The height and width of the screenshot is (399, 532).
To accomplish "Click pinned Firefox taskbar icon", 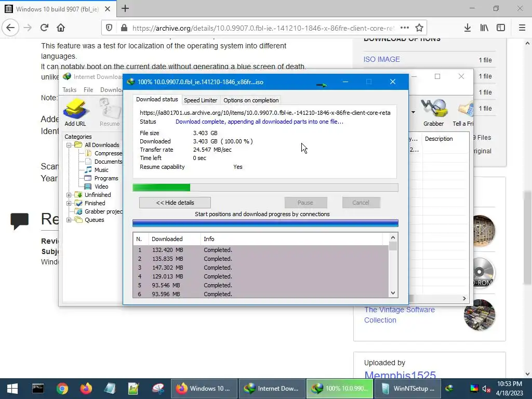I will click(x=86, y=389).
